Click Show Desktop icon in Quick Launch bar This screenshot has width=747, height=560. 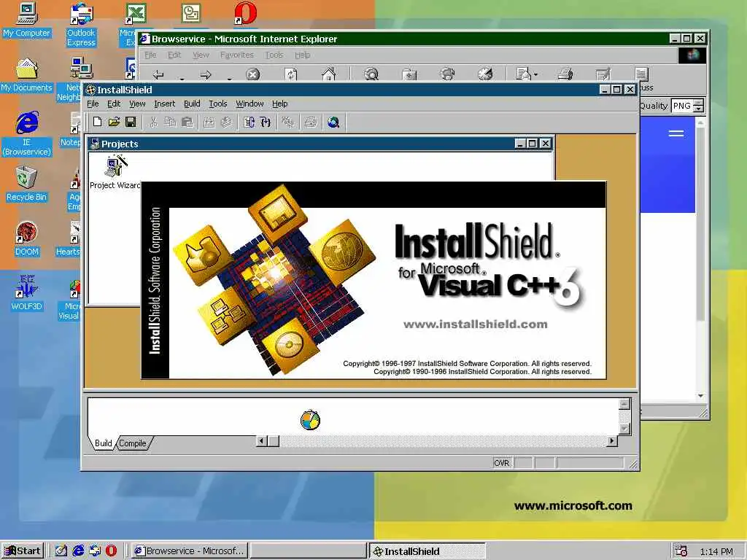pos(61,551)
